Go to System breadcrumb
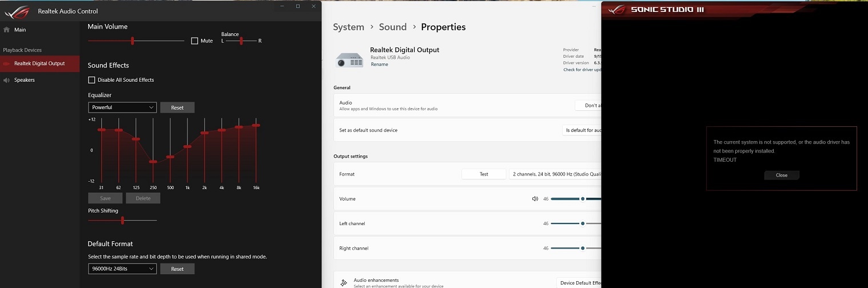 pyautogui.click(x=348, y=27)
